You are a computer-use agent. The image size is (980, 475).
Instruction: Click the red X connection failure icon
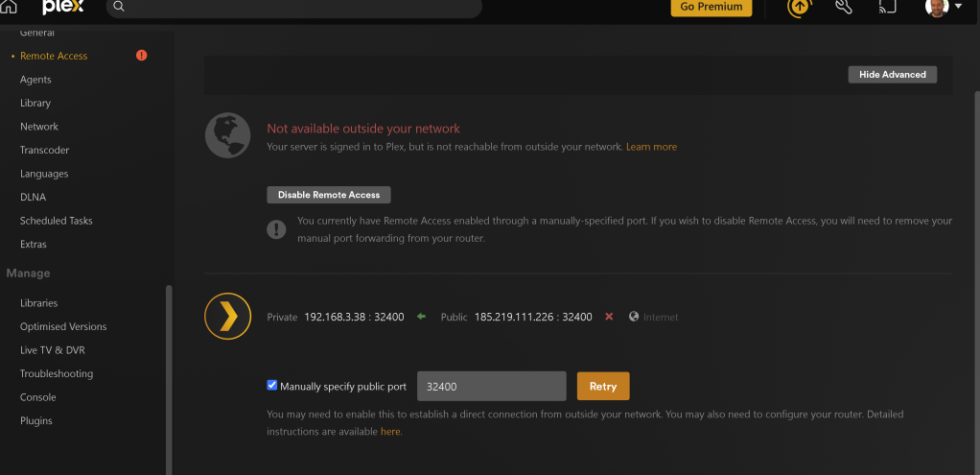(609, 317)
